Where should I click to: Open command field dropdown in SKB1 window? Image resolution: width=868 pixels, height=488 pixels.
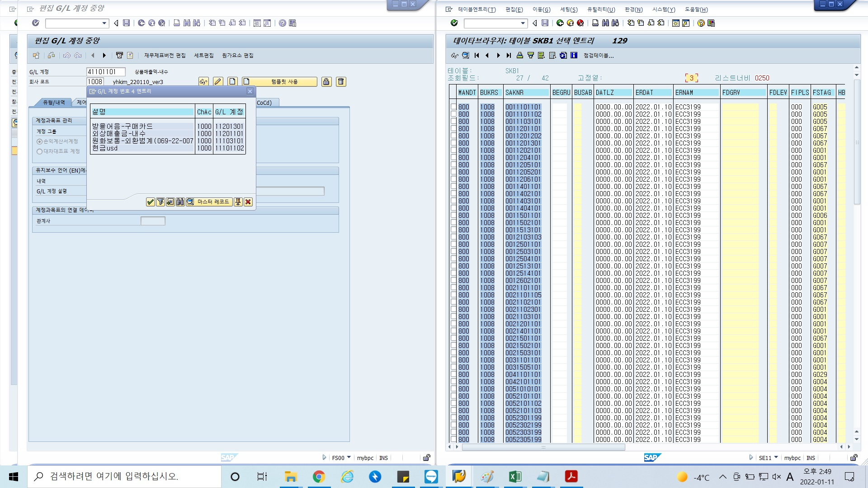523,23
